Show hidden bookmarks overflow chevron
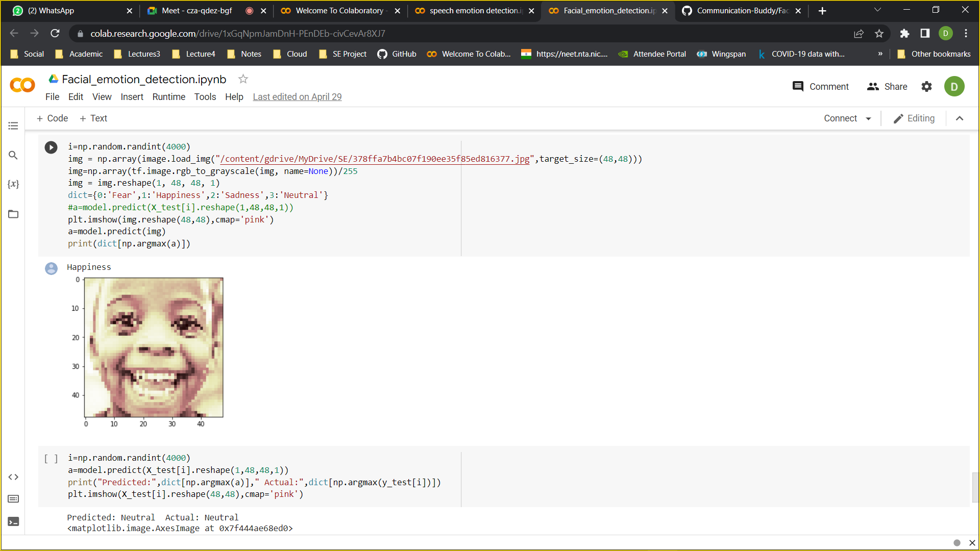 [880, 54]
